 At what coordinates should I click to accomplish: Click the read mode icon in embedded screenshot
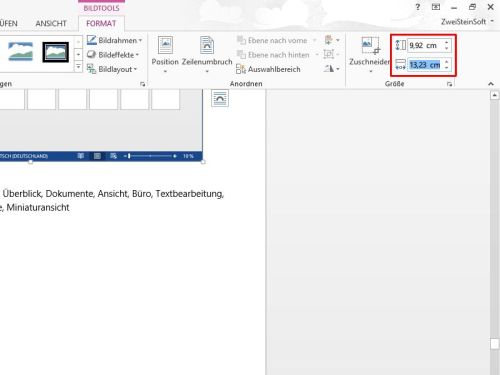[81, 156]
